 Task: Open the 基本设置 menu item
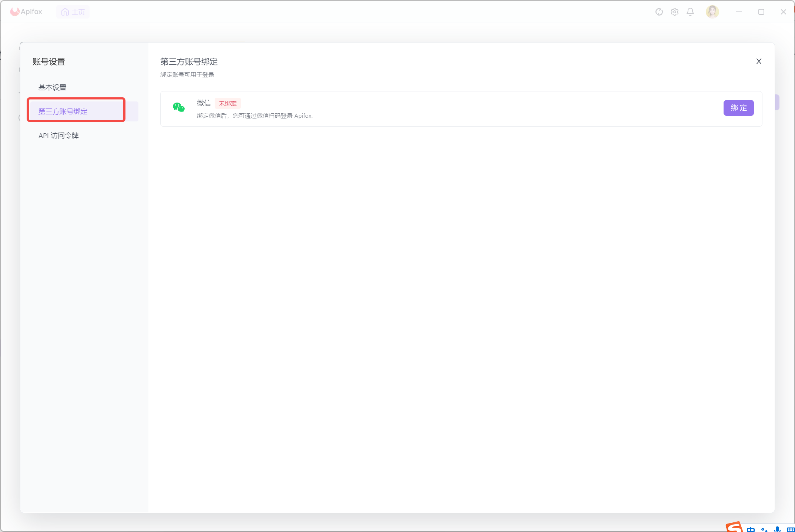[53, 87]
